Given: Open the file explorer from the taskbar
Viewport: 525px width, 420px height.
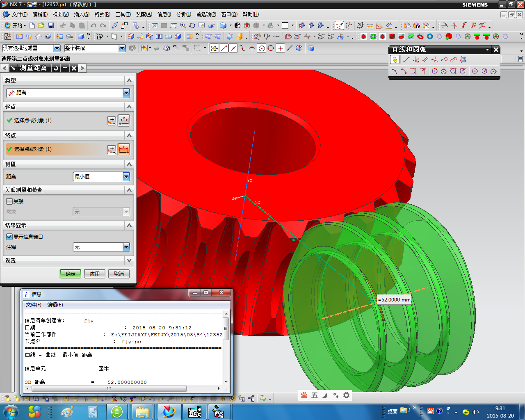Looking at the screenshot, I should click(x=142, y=412).
